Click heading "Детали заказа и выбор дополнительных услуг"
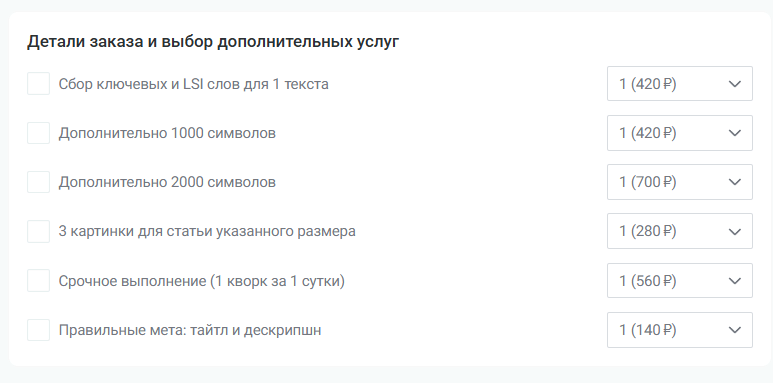Screen dimensions: 773x383 click(213, 42)
